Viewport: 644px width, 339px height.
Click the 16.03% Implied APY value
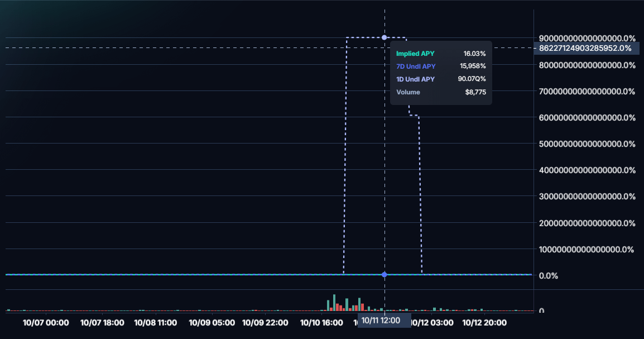pyautogui.click(x=474, y=54)
